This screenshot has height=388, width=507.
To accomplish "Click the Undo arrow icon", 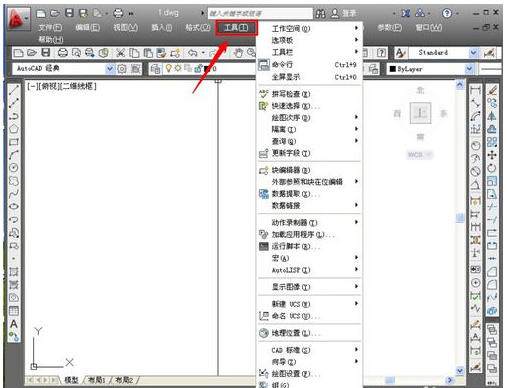I will 193,53.
